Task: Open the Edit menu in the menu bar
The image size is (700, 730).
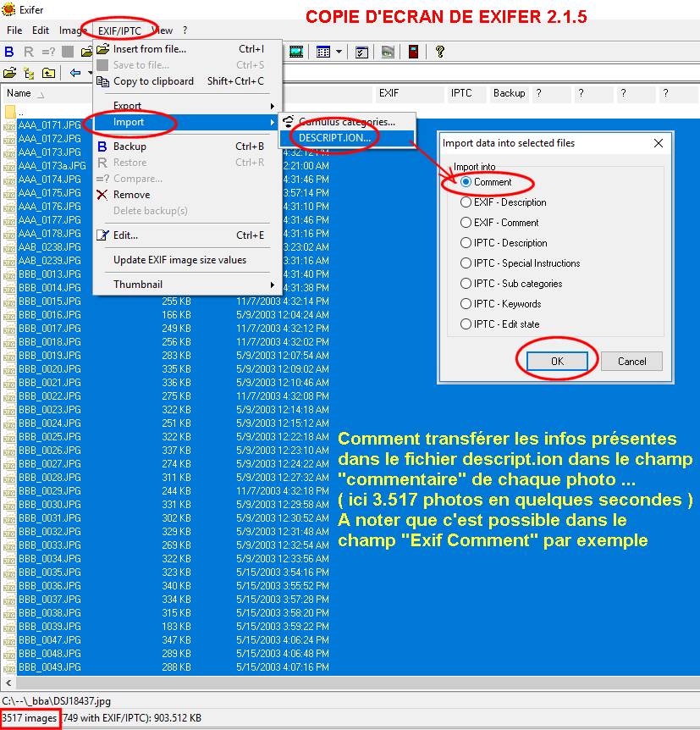Action: (41, 30)
